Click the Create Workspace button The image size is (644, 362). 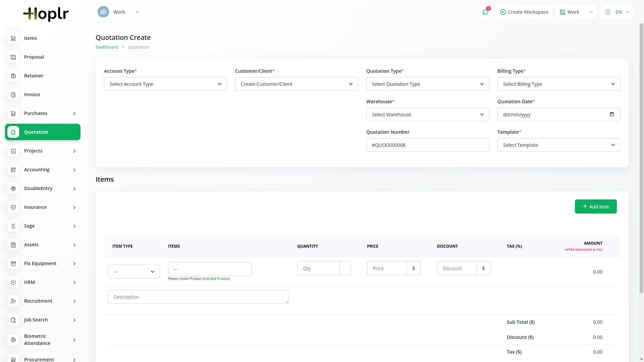click(x=524, y=12)
